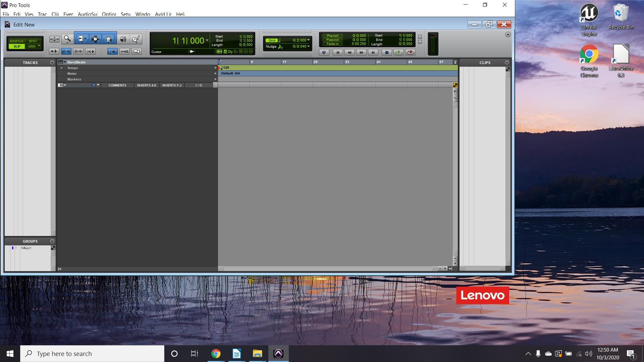This screenshot has width=644, height=362.
Task: Select the Grabber hand tool
Action: 109,39
